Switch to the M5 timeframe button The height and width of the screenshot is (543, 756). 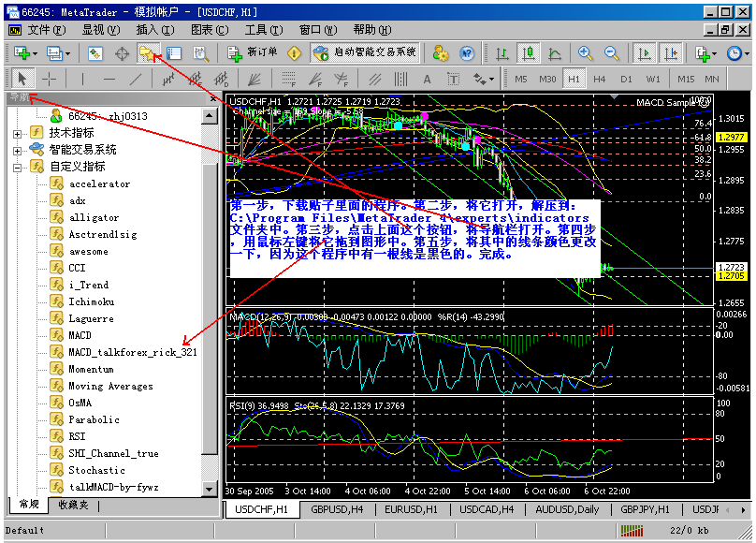520,80
